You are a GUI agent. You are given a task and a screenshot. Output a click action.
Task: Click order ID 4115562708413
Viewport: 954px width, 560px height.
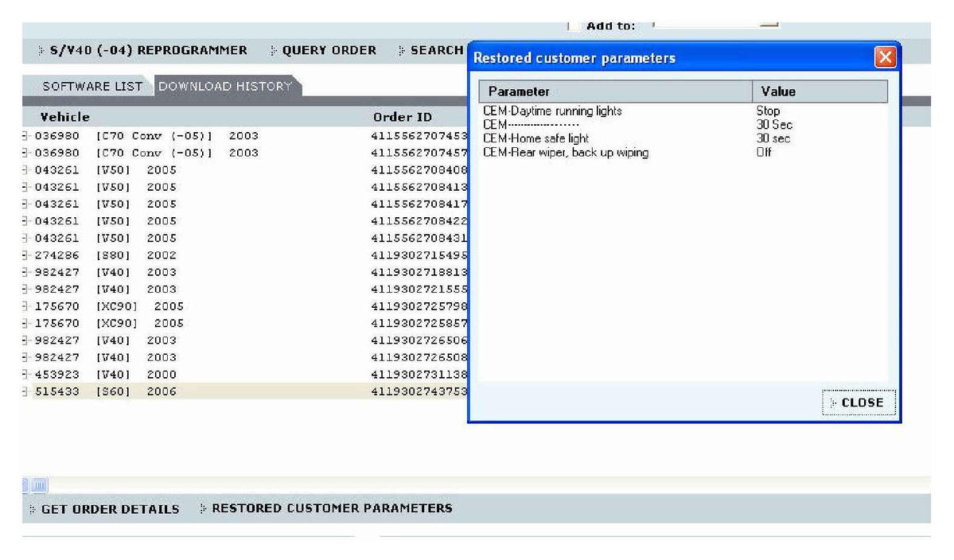419,187
